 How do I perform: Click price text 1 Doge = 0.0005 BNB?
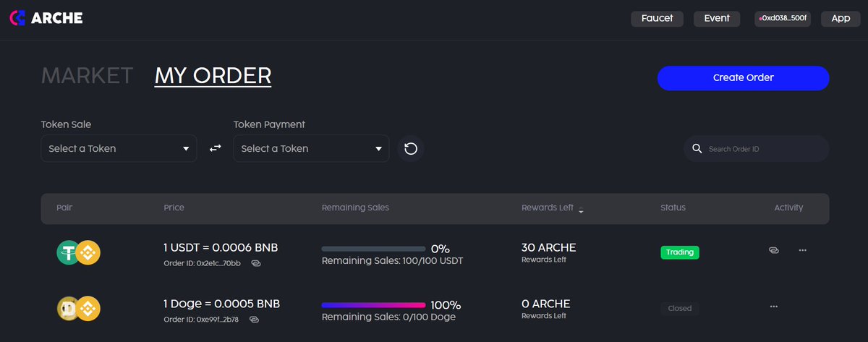tap(222, 304)
